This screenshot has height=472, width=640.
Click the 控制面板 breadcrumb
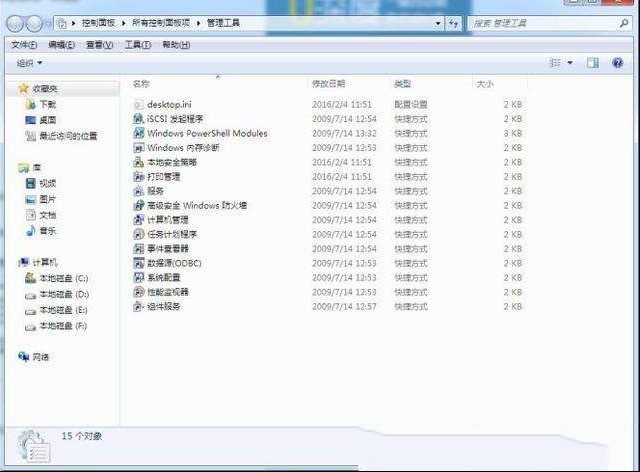tap(98, 23)
